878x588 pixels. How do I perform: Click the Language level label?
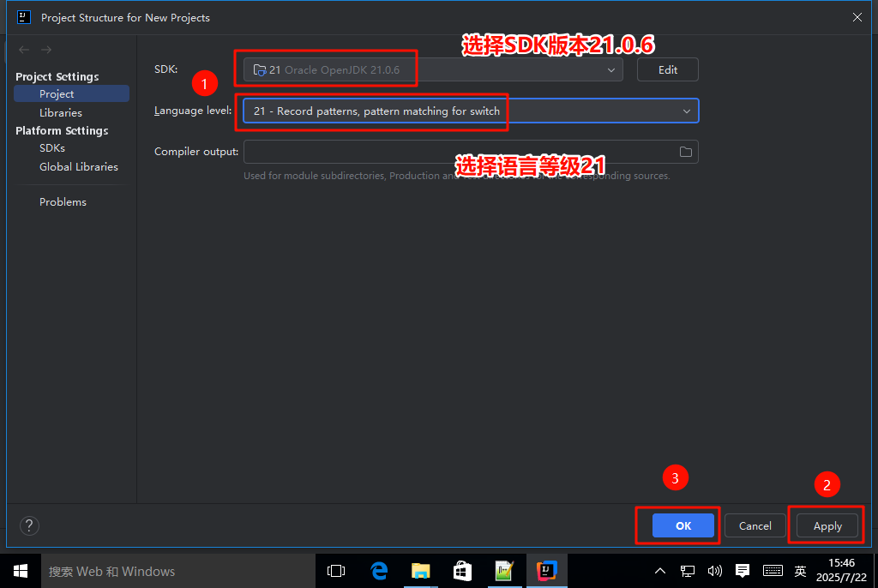(193, 111)
